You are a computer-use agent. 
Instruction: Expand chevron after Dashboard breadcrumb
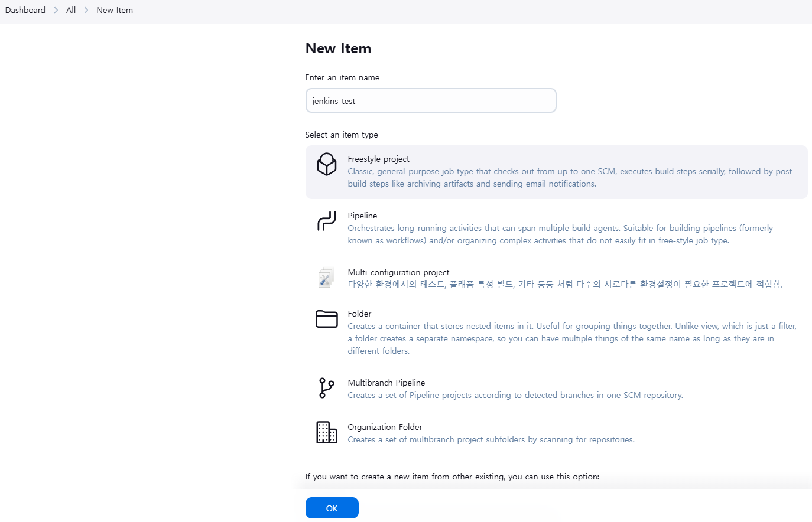pos(56,10)
